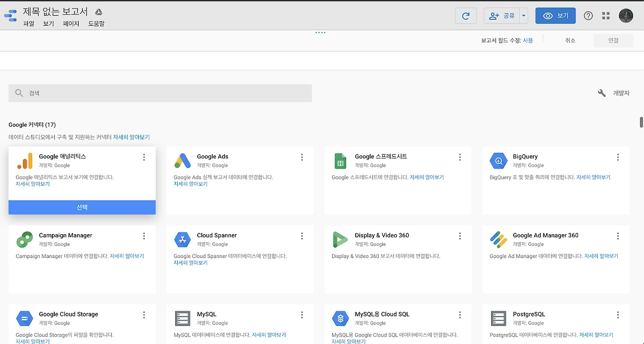The height and width of the screenshot is (344, 644).
Task: Open 자세히 알아보기 link in Google 애널리틱스 card
Action: (33, 184)
